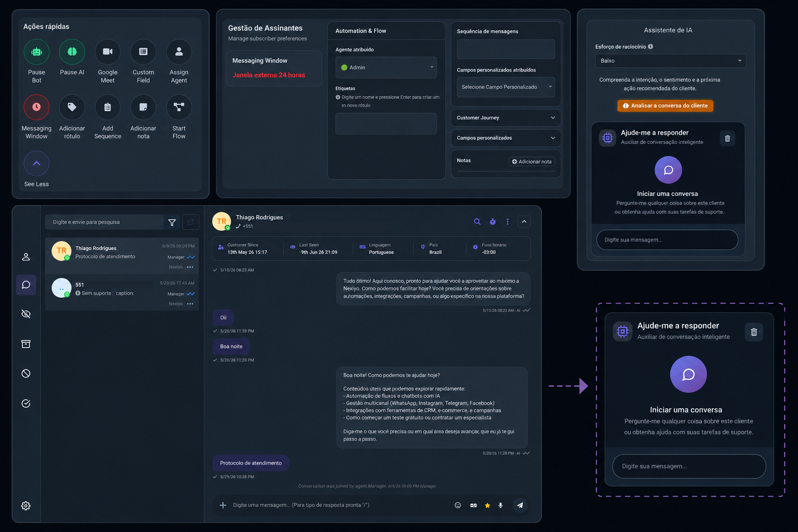Viewport: 798px width, 532px height.
Task: Open Contacts from the left sidebar
Action: [x=26, y=257]
